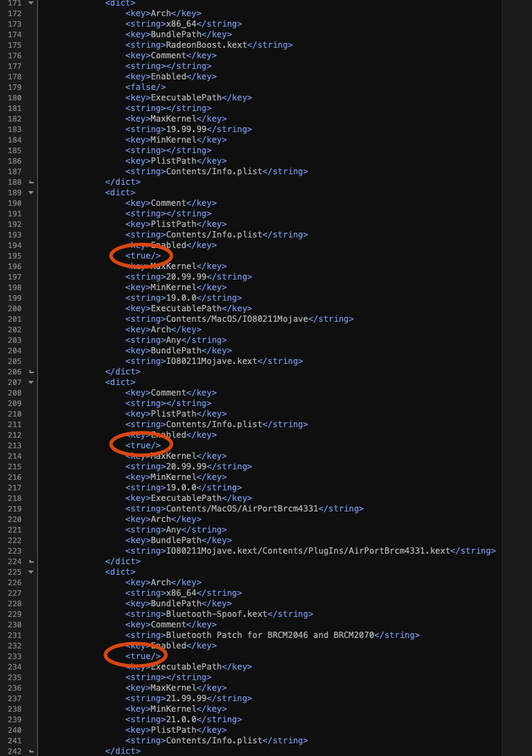Click the fold end marker at line 188
Viewport: 532px width, 756px height.
click(31, 182)
